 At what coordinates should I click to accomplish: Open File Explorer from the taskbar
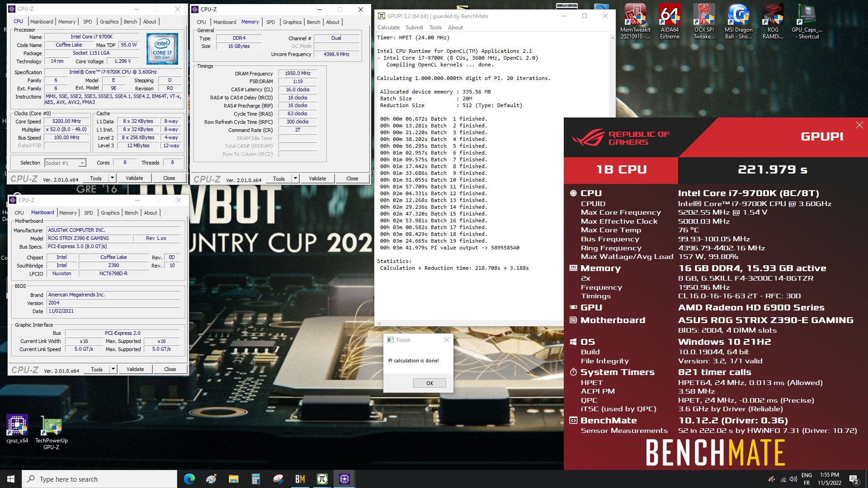(x=233, y=479)
